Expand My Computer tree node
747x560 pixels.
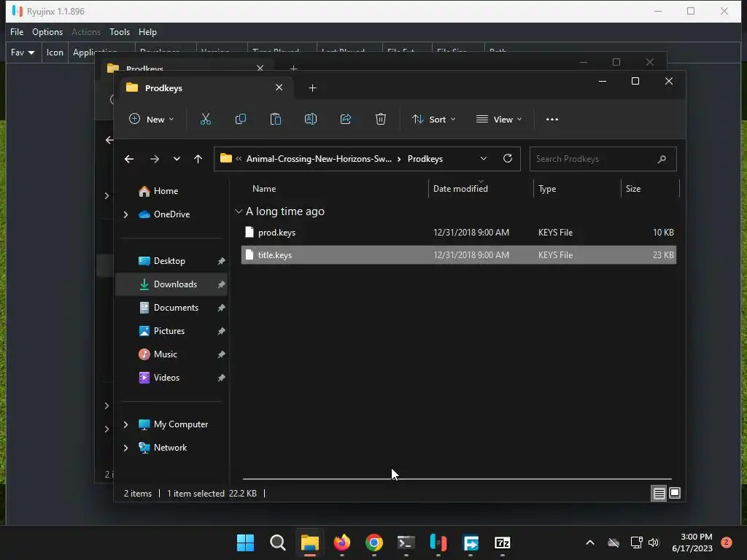click(x=125, y=424)
